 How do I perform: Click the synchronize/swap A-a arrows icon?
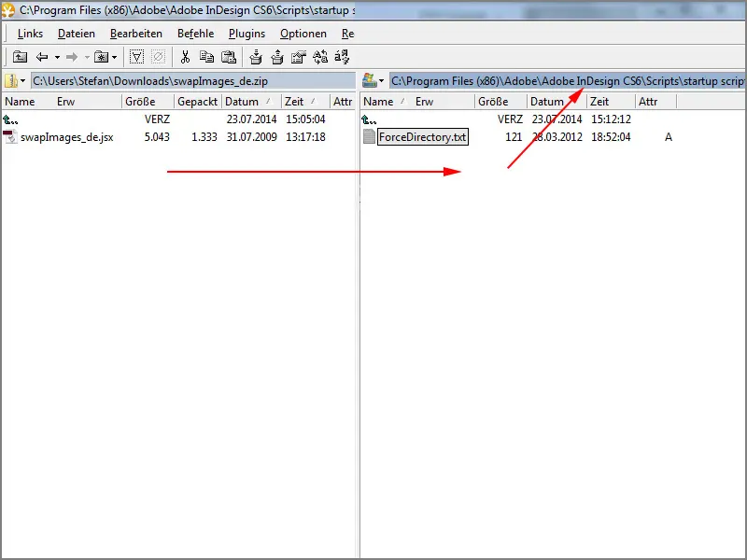click(x=320, y=57)
